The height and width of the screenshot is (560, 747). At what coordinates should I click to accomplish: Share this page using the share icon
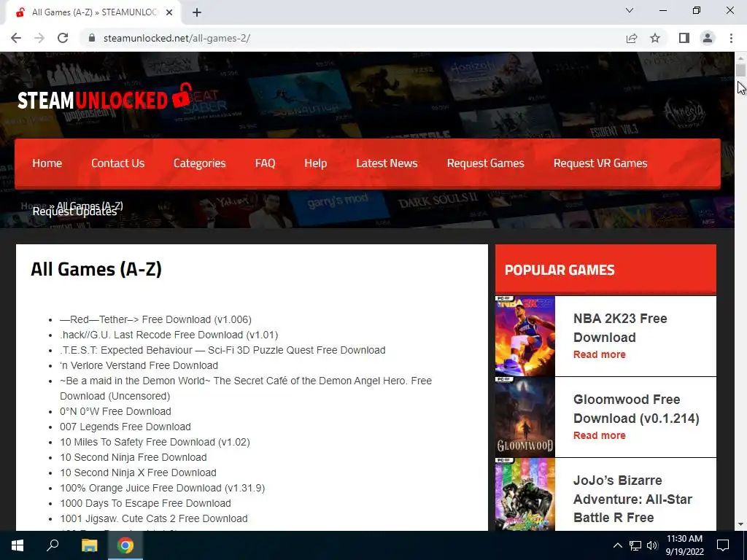click(x=632, y=38)
